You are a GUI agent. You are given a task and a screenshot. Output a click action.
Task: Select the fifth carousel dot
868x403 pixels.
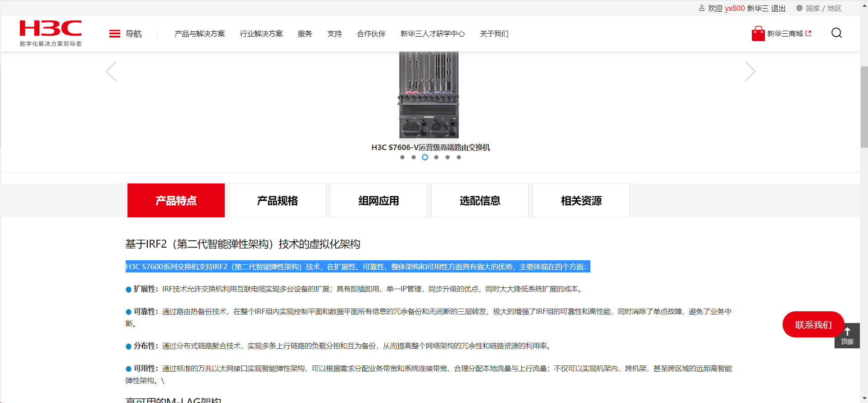point(448,157)
